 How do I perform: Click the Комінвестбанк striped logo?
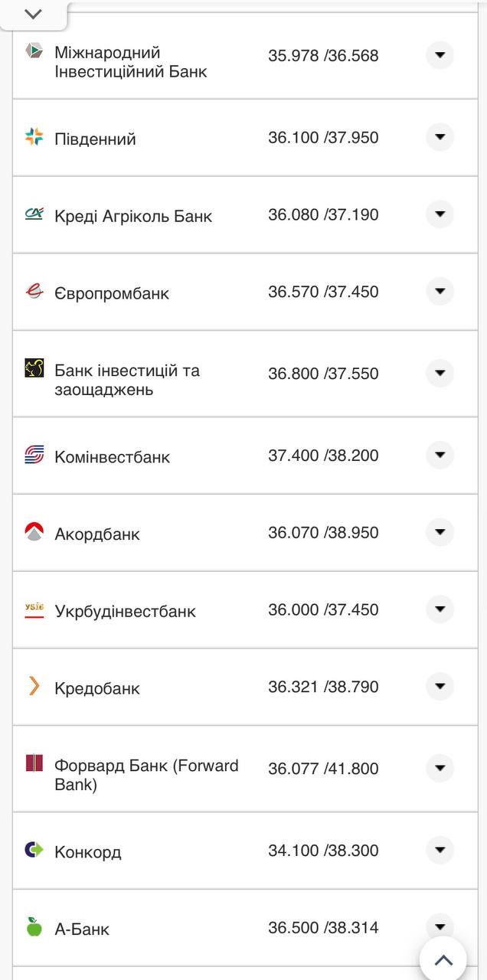coord(34,454)
